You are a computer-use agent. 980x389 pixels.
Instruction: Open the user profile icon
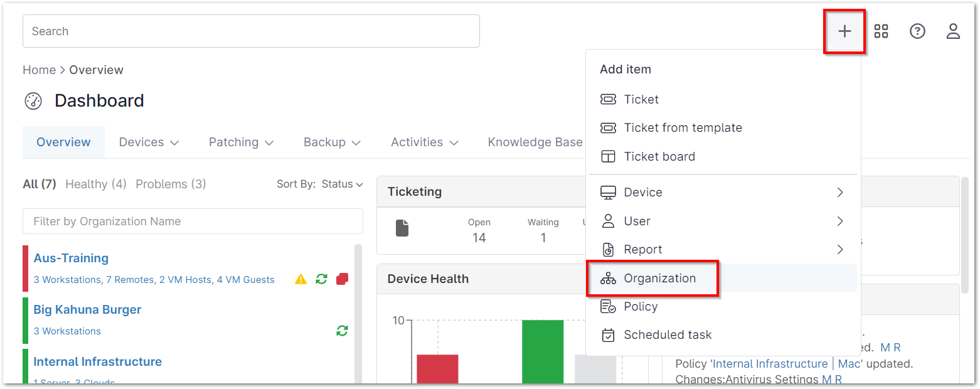[953, 31]
